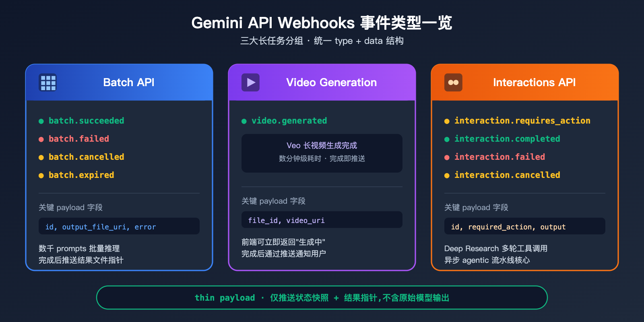Click the yellow dot beside interaction.requires_action
Screen dimensions: 644x322
click(447, 121)
